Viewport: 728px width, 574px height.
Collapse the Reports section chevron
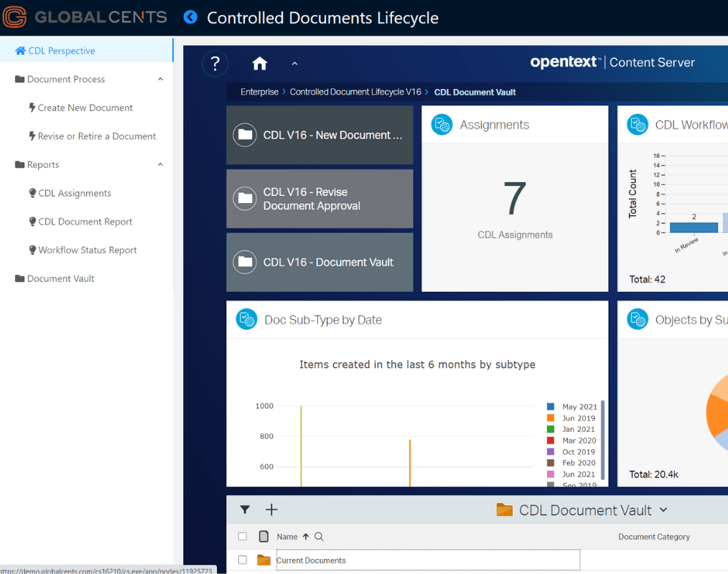click(x=160, y=164)
